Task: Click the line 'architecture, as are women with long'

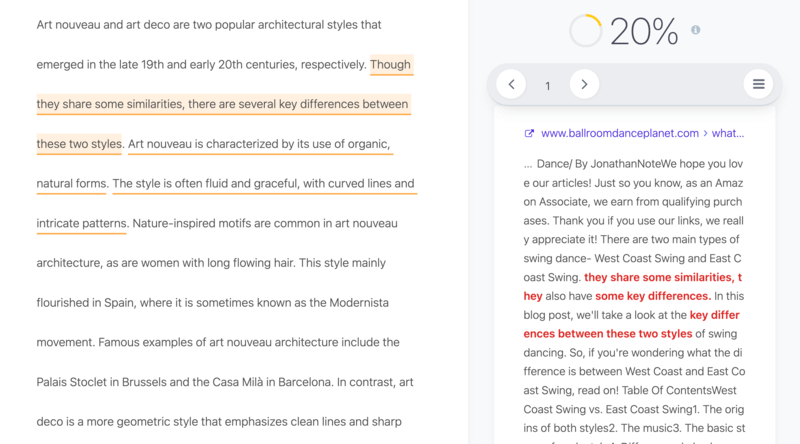Action: (211, 263)
